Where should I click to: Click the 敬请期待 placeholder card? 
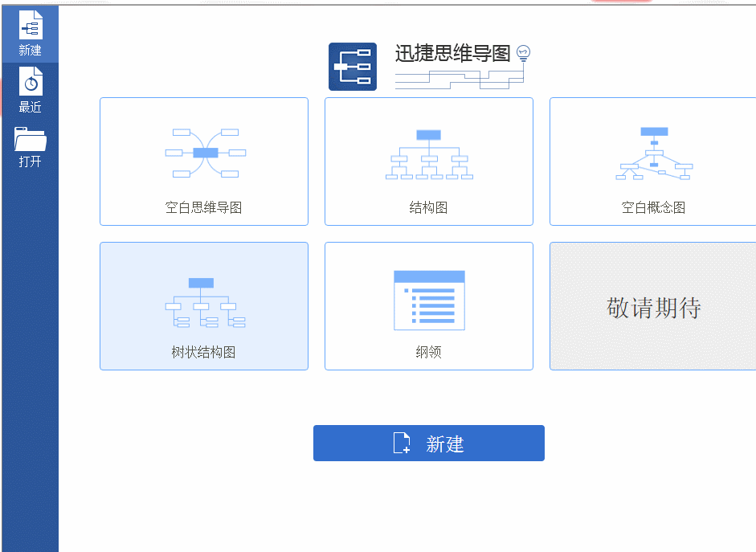(x=654, y=305)
